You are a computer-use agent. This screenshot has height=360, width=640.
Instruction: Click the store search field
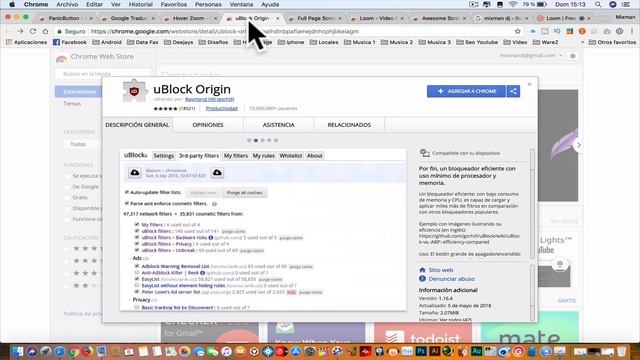coord(103,74)
